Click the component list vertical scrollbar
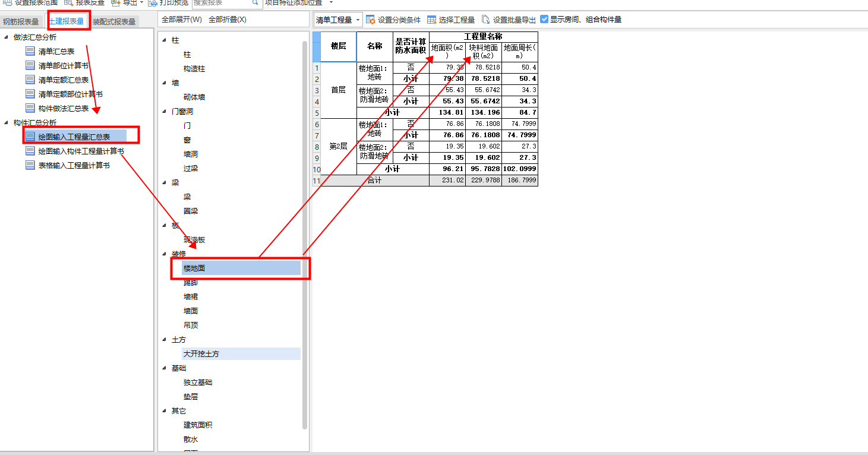The image size is (868, 455). [305, 235]
